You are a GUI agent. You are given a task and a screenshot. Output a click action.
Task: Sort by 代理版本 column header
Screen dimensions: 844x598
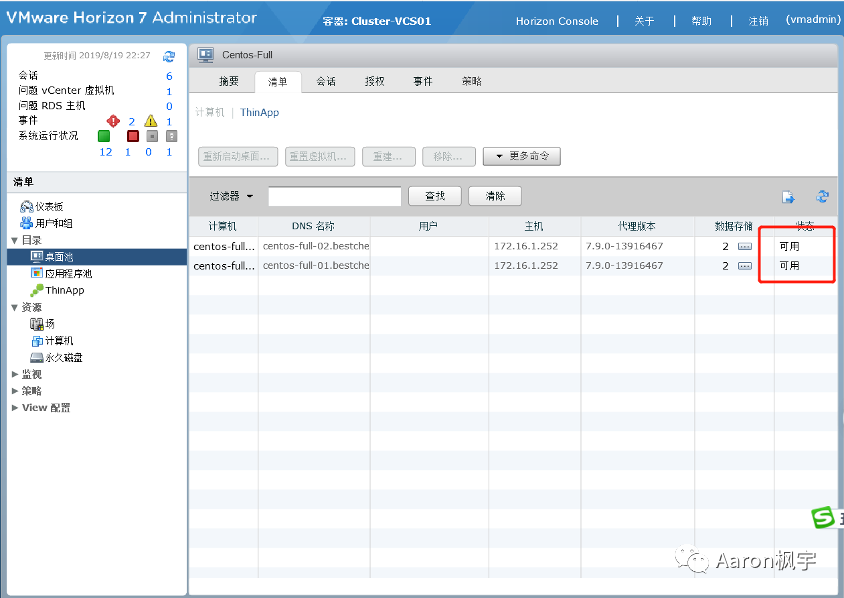(x=637, y=226)
